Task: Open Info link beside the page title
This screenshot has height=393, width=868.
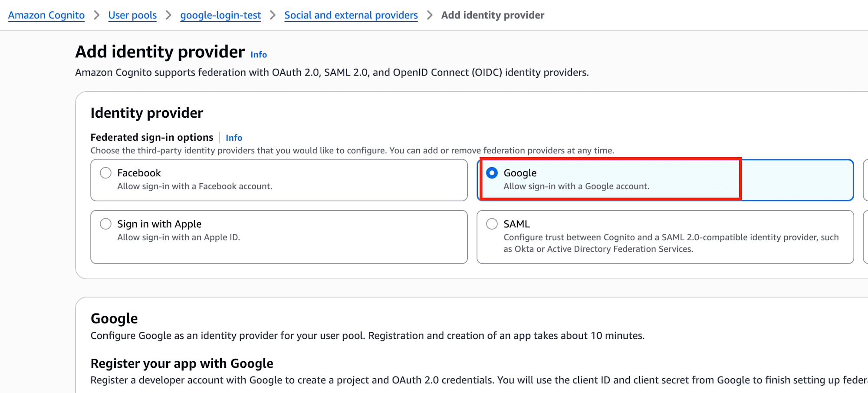Action: [x=259, y=55]
